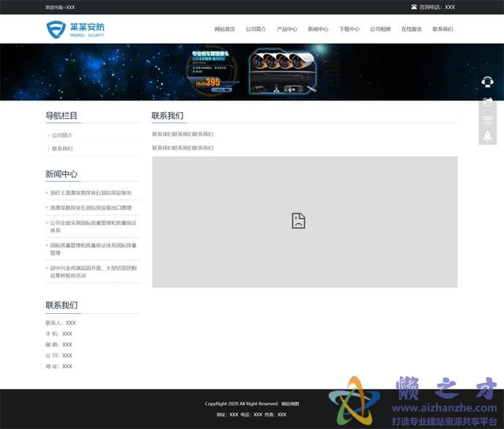Open the QR code icon in floating sidebar
Viewport: 504px width, 429px height.
click(487, 120)
